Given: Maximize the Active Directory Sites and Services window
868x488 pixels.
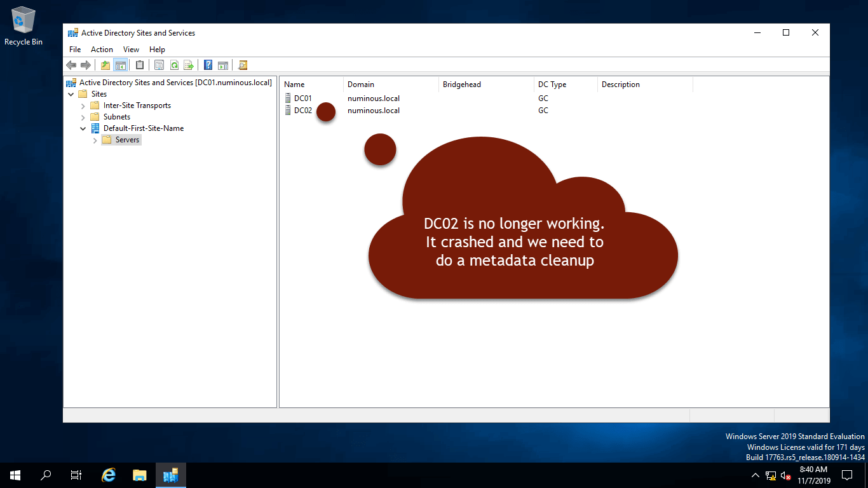Looking at the screenshot, I should tap(786, 33).
